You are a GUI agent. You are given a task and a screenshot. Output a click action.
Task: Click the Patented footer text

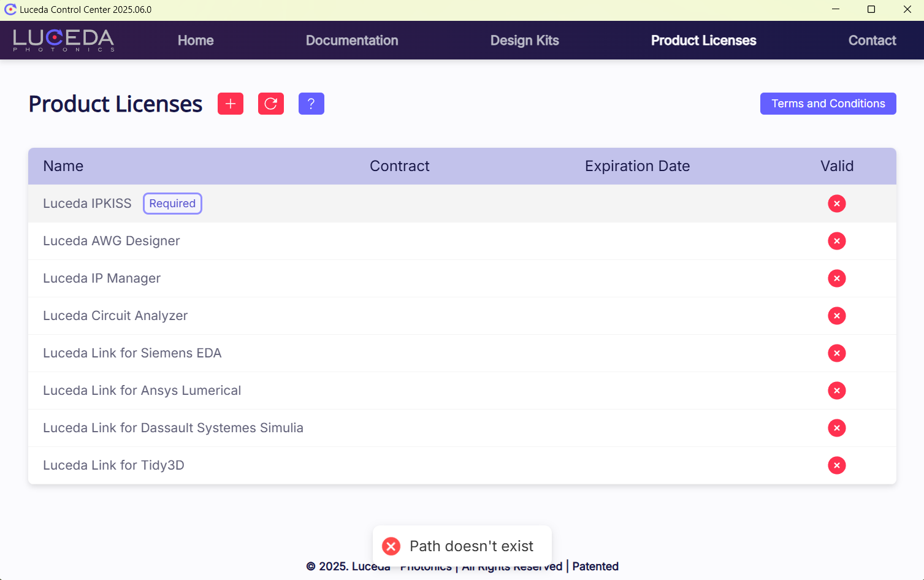tap(595, 567)
